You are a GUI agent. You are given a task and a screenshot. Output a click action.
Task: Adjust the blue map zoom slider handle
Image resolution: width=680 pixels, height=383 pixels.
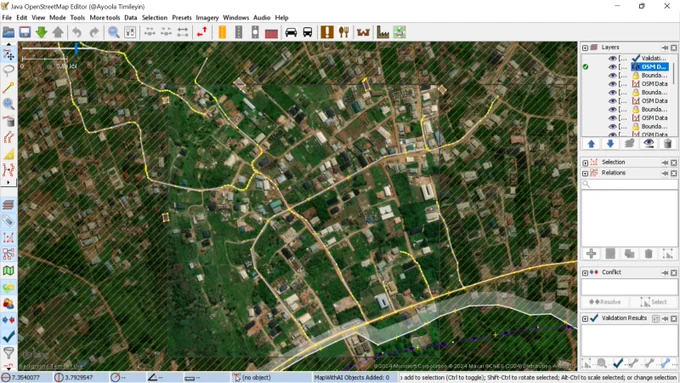[76, 49]
